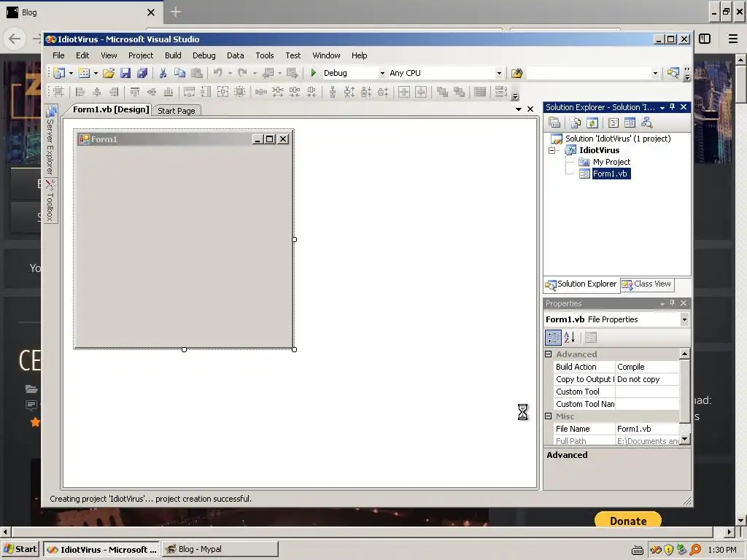The width and height of the screenshot is (747, 560).
Task: Open the Tools menu
Action: [x=264, y=55]
